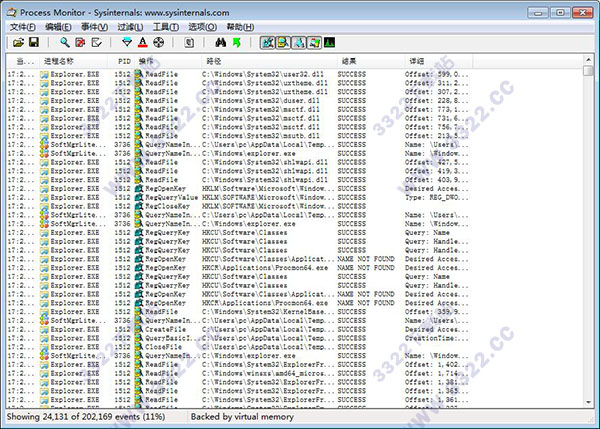Click the Save floppy disk toolbar icon
Screen dimensions: 600x429
click(x=34, y=42)
